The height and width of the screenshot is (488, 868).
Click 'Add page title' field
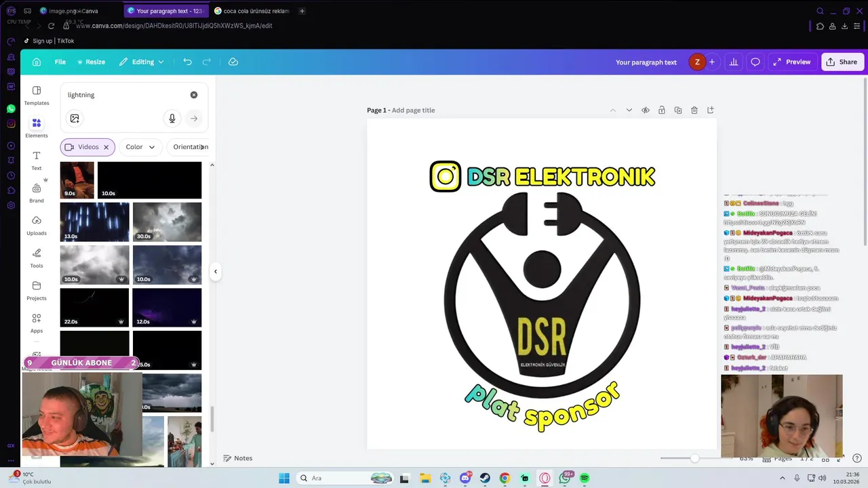pos(413,110)
